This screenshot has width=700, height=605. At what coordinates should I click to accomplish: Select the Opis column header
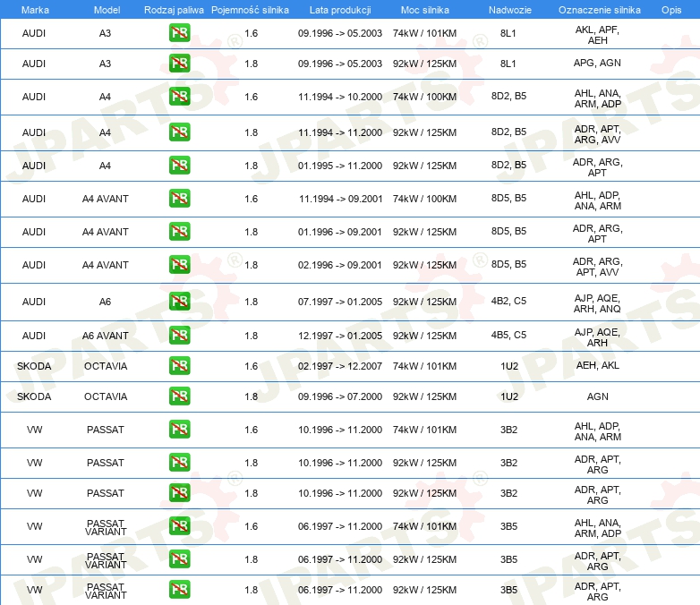[670, 9]
